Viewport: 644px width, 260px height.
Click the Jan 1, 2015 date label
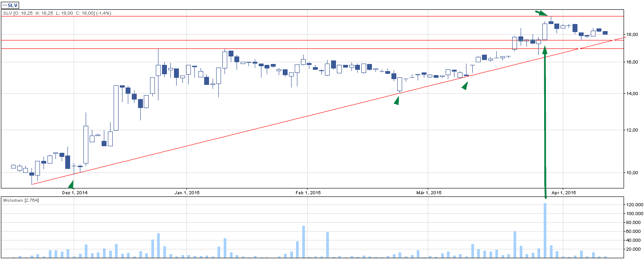coord(186,192)
